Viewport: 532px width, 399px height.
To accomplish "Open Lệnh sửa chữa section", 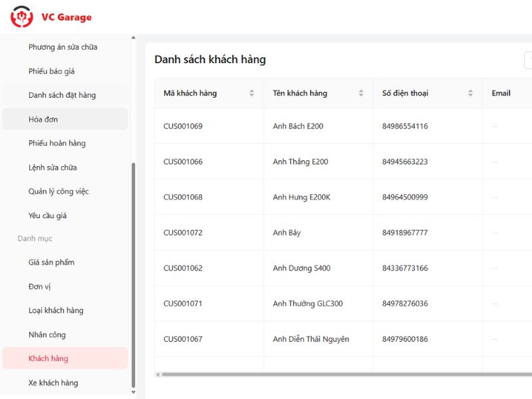I will tap(53, 168).
